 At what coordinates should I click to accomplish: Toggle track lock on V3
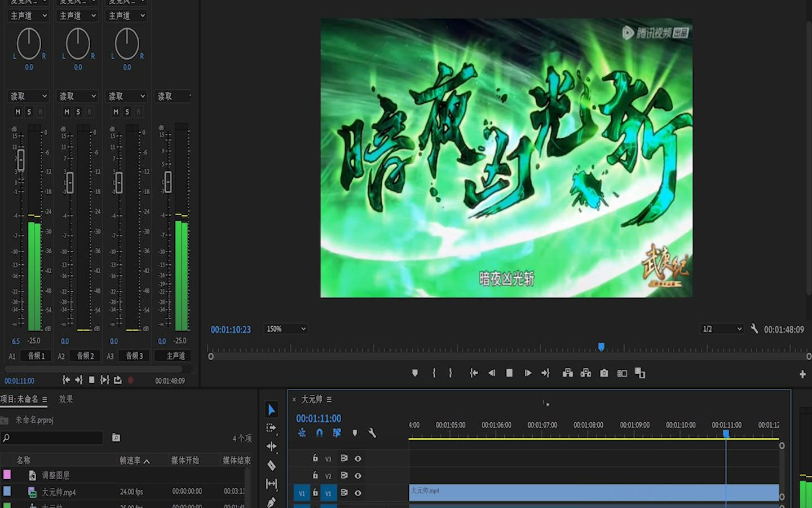point(315,458)
